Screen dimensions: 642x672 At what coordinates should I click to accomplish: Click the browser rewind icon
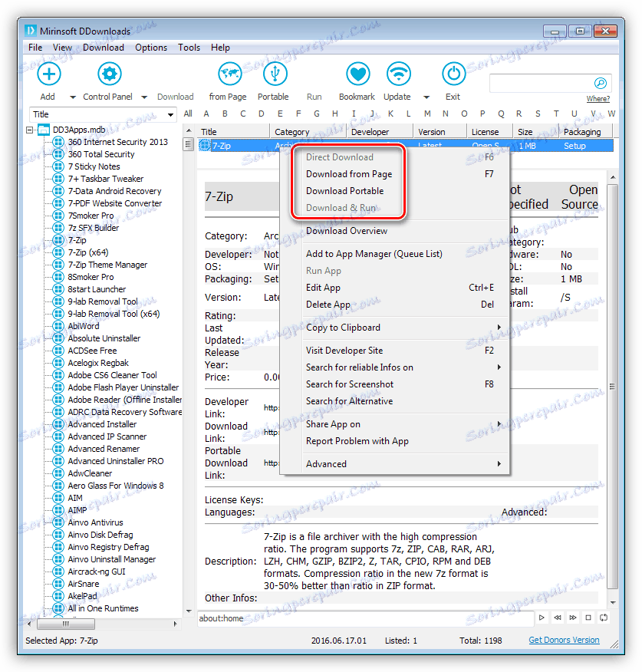tap(557, 618)
